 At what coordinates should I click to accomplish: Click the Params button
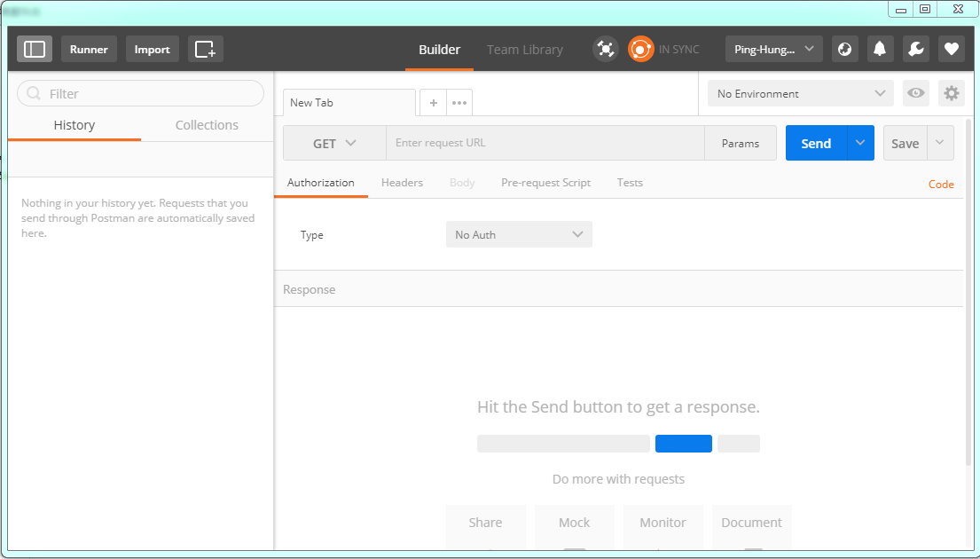740,143
